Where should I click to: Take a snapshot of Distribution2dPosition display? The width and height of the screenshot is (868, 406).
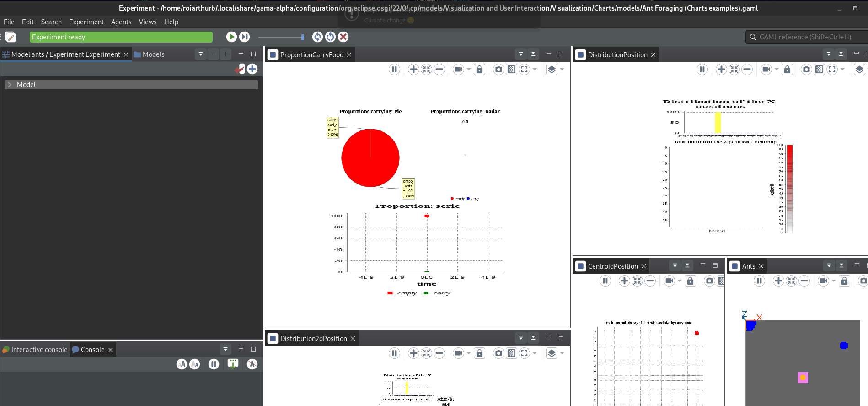click(x=498, y=353)
